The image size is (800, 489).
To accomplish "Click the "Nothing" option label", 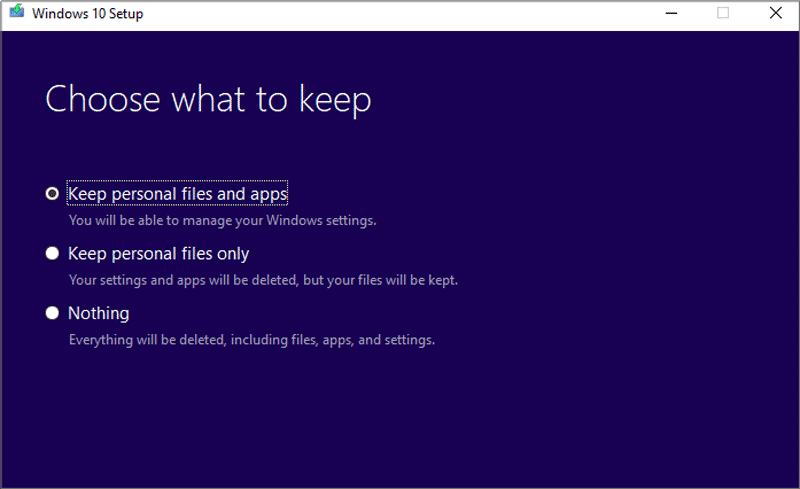I will [x=98, y=313].
